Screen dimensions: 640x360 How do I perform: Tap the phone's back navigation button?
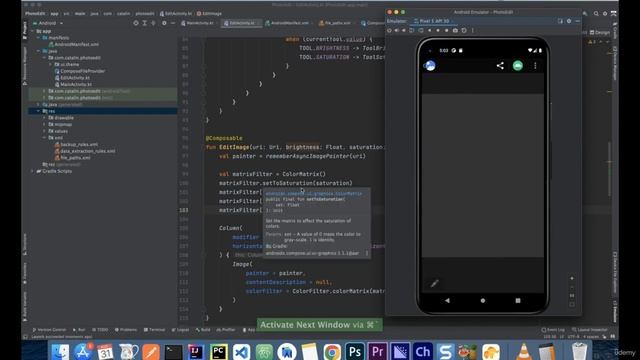pyautogui.click(x=447, y=300)
